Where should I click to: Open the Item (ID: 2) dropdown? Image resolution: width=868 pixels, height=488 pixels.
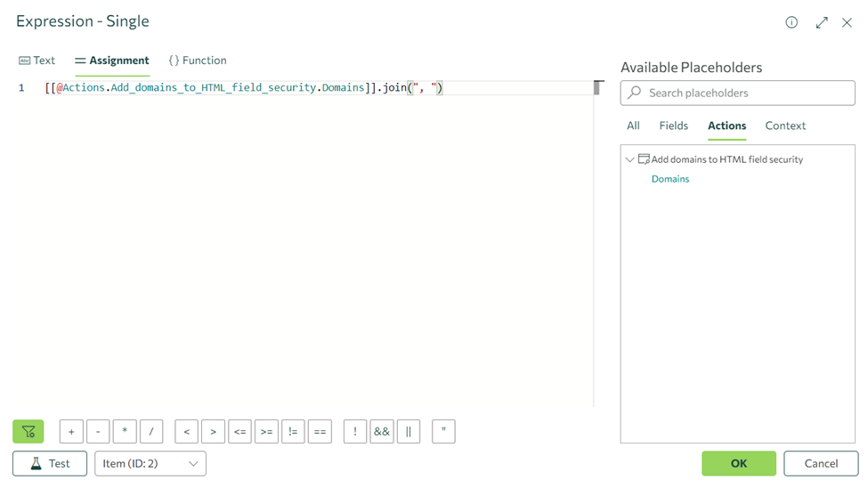[x=150, y=464]
